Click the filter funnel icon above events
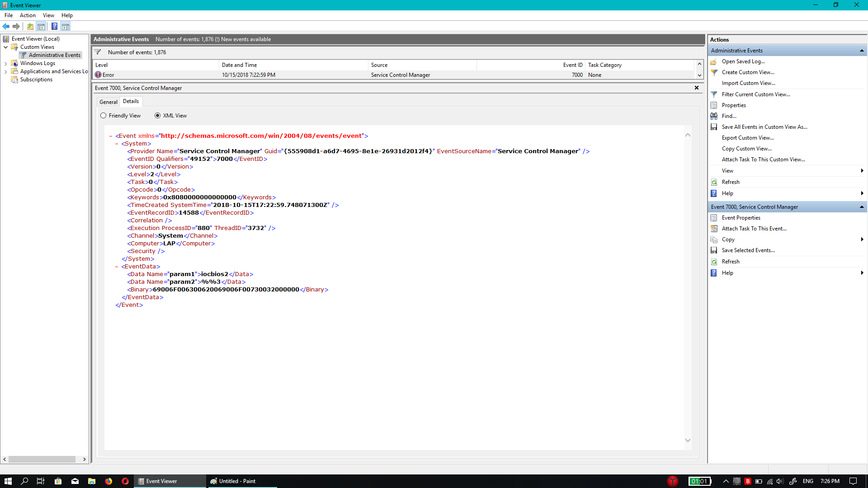 (98, 52)
